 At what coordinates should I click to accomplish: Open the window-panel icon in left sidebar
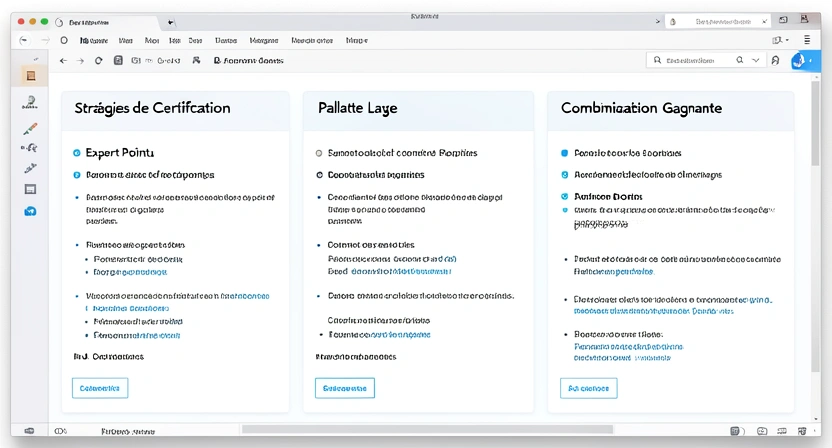30,189
